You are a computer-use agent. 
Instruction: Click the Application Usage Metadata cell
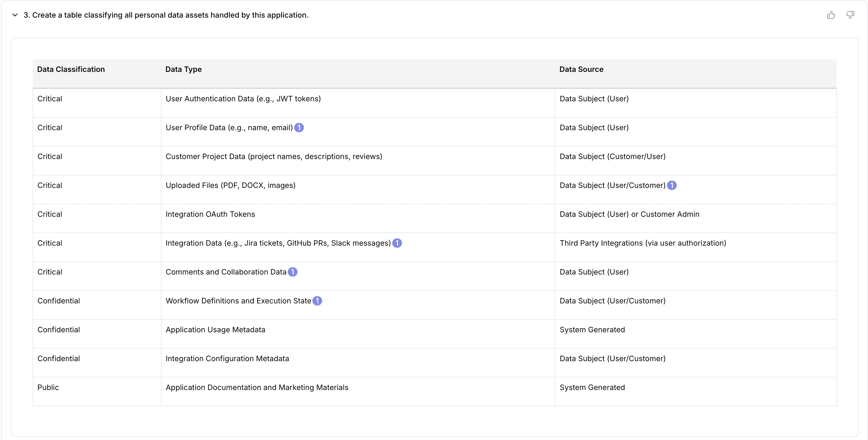(215, 330)
